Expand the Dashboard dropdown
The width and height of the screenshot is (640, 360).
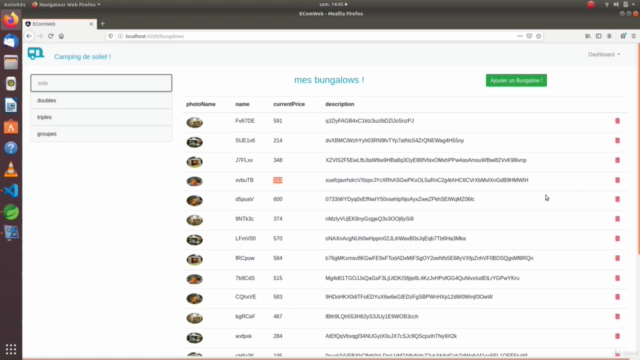tap(604, 54)
